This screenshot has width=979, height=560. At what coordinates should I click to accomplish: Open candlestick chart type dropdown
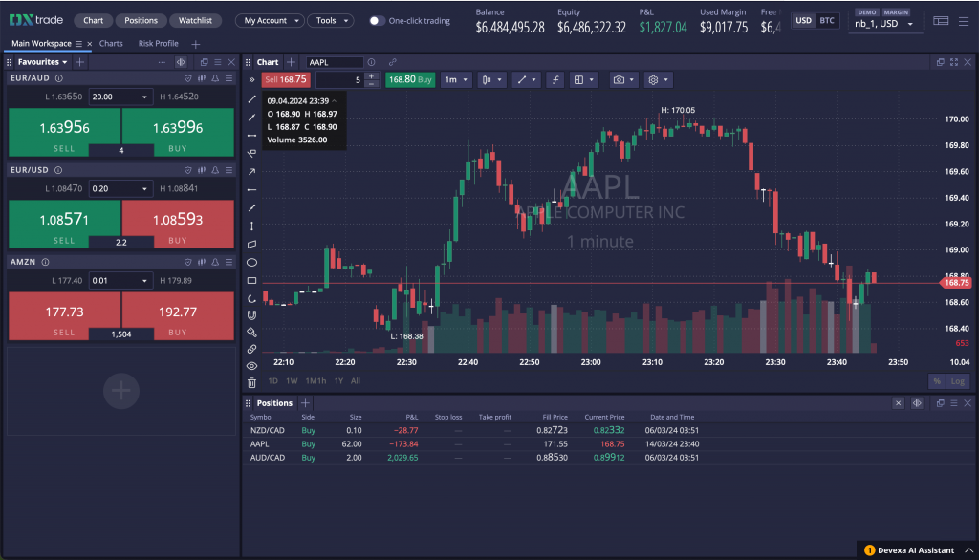491,80
